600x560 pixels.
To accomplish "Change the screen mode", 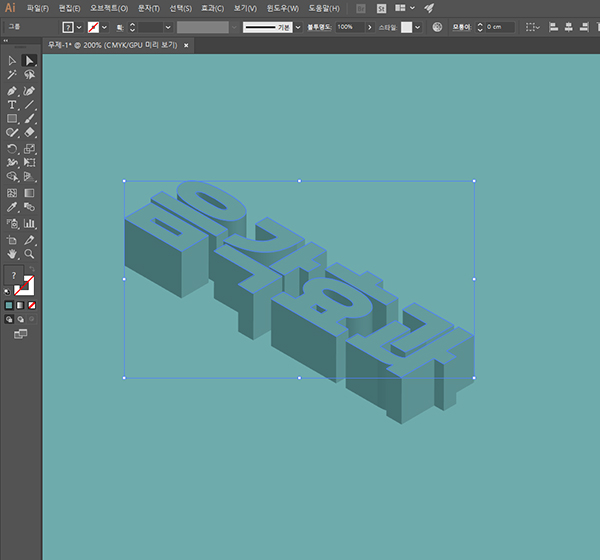I will pyautogui.click(x=20, y=334).
